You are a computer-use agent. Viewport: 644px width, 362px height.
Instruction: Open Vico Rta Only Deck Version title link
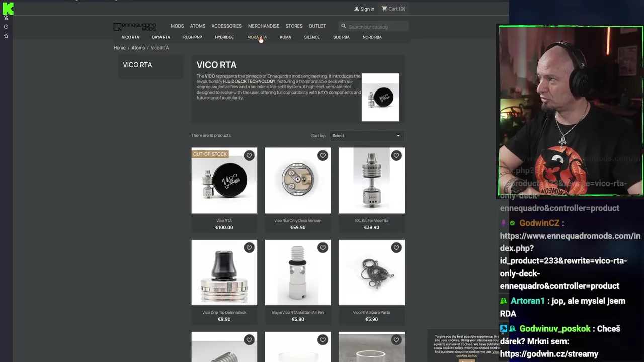coord(298,221)
